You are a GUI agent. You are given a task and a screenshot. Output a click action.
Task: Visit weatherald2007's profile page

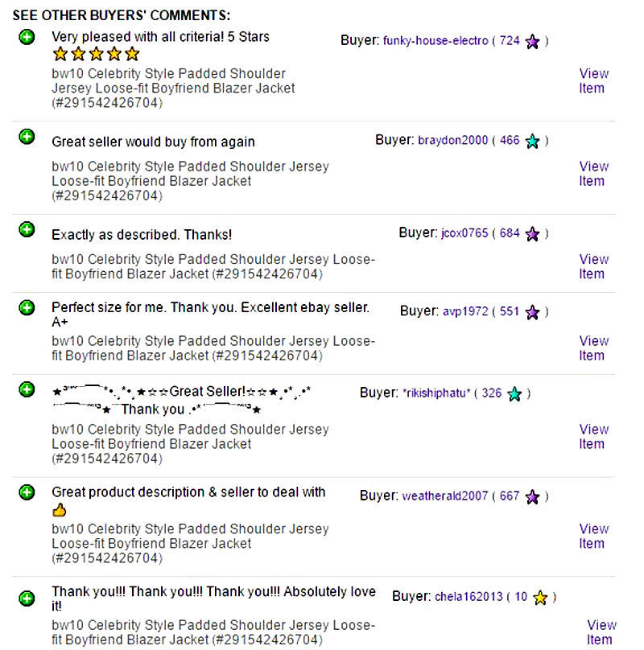pos(445,496)
